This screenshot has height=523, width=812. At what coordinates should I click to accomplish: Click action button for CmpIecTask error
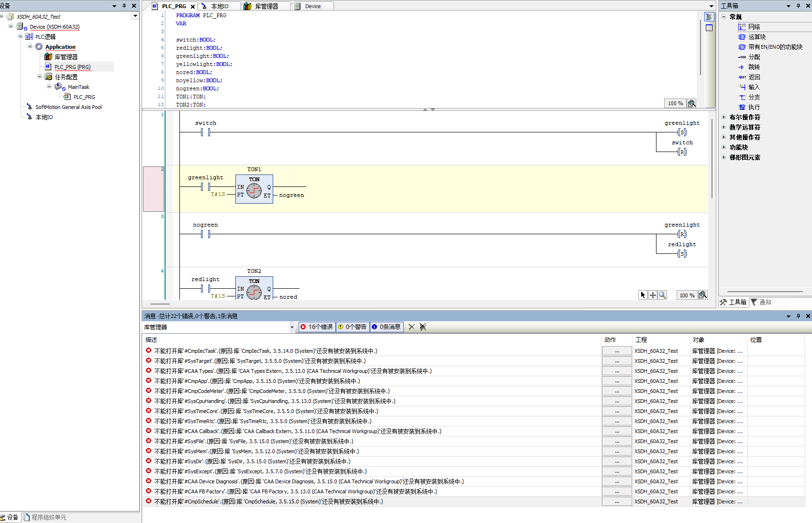pos(616,351)
